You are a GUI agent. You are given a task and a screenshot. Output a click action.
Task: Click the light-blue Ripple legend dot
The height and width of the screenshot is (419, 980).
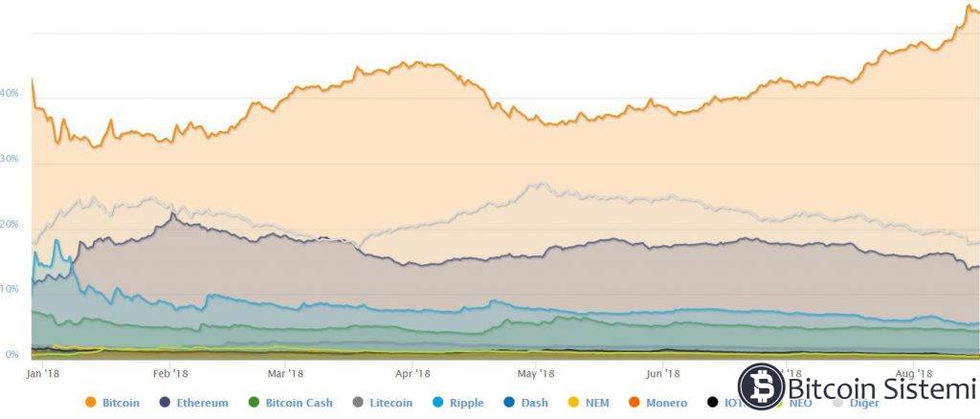point(438,403)
